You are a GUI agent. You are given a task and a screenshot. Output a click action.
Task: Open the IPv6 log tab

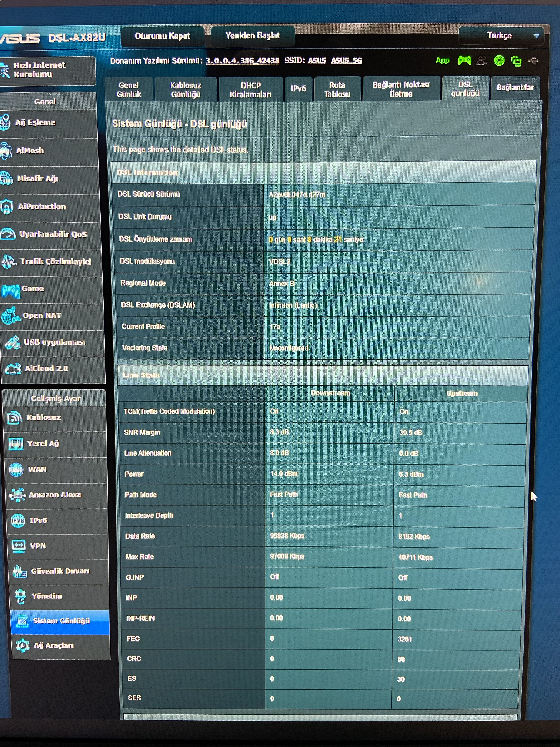(x=298, y=89)
